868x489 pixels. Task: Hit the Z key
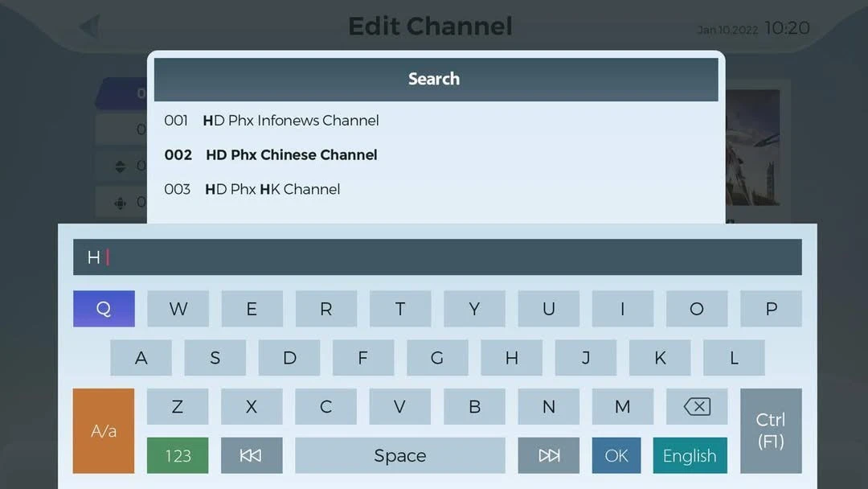pyautogui.click(x=178, y=407)
